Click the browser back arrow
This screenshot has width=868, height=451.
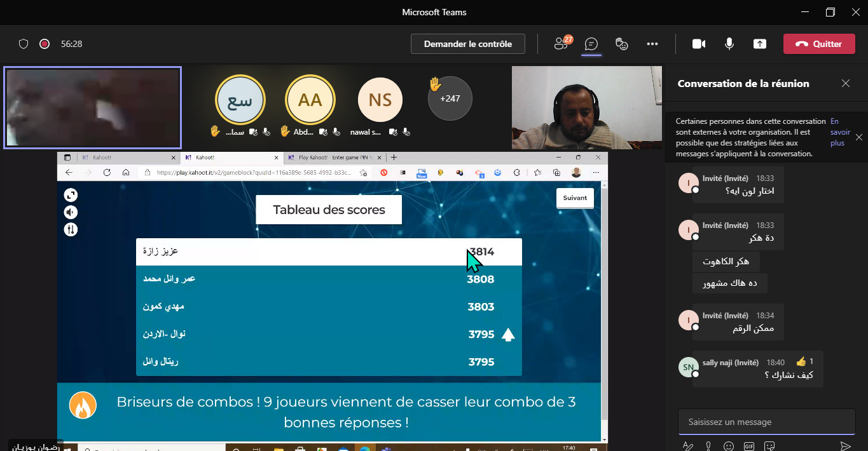pos(69,172)
